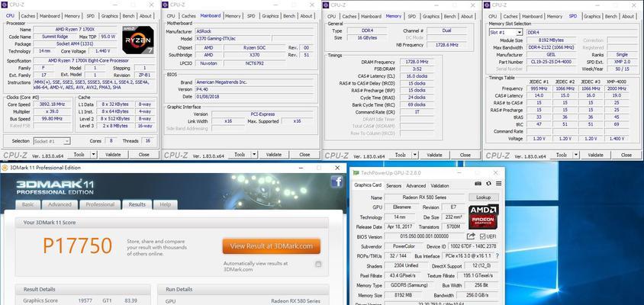The image size is (644, 305).
Task: Click the Shaders 2304 Unified value
Action: (x=404, y=265)
